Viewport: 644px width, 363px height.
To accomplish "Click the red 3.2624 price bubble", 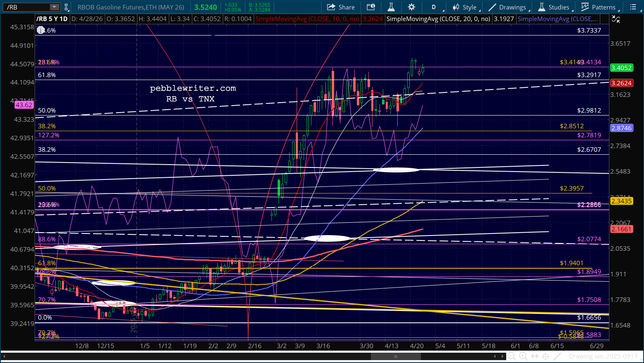I will pyautogui.click(x=621, y=83).
